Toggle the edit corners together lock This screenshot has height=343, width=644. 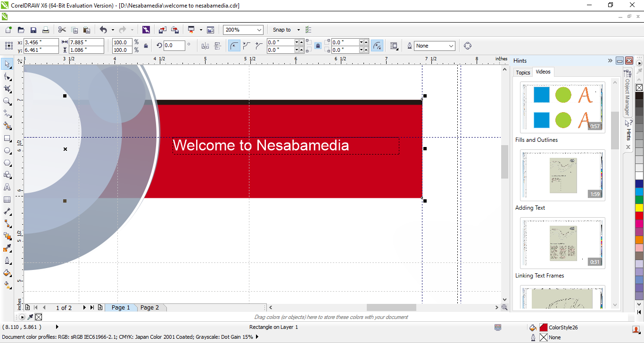click(x=318, y=46)
